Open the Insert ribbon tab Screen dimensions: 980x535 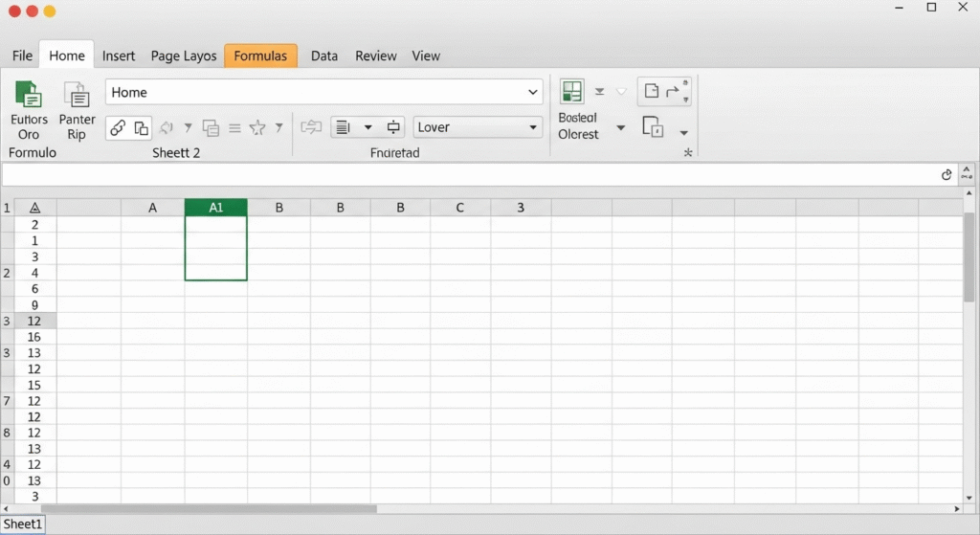point(119,56)
